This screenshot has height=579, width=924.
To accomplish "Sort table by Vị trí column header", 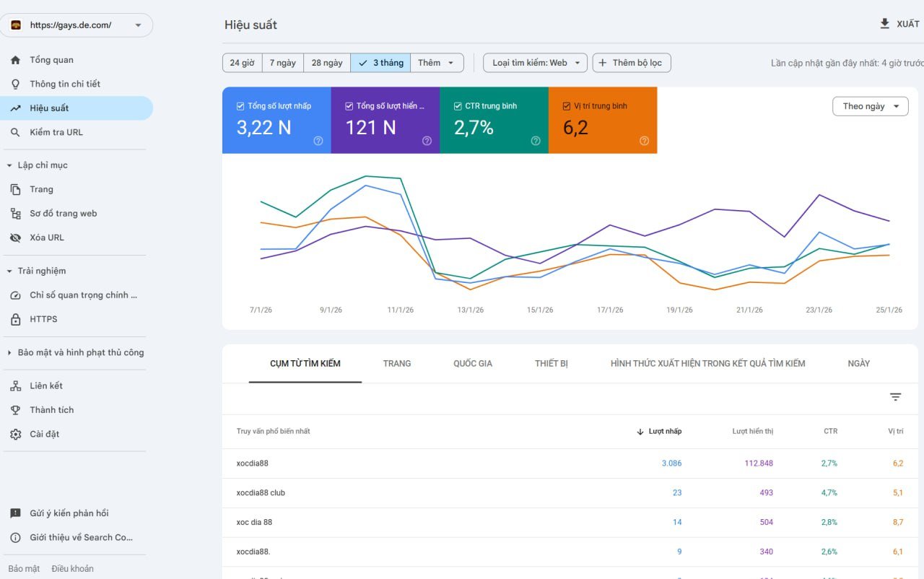I will (x=896, y=432).
